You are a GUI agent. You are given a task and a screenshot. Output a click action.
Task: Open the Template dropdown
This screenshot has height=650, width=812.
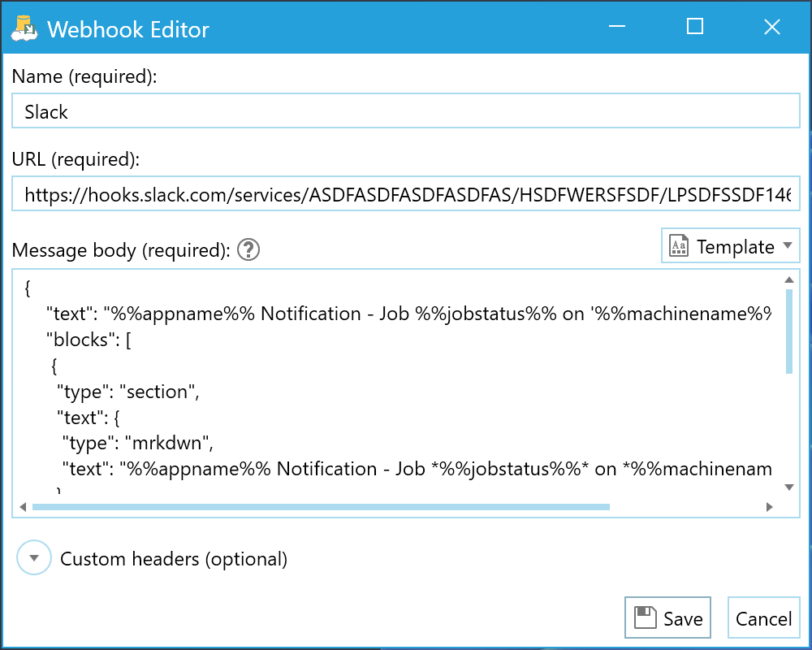pos(731,246)
